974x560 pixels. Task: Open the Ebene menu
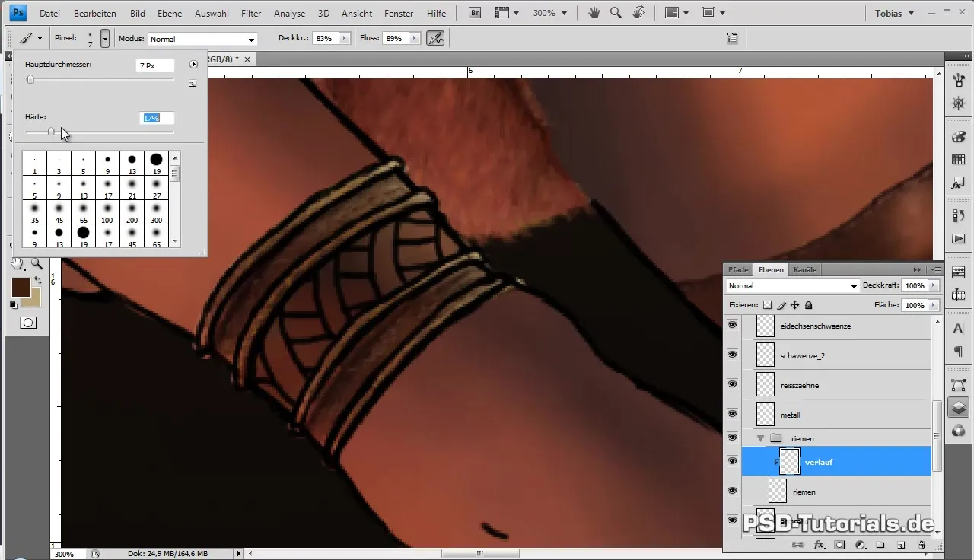pos(170,14)
